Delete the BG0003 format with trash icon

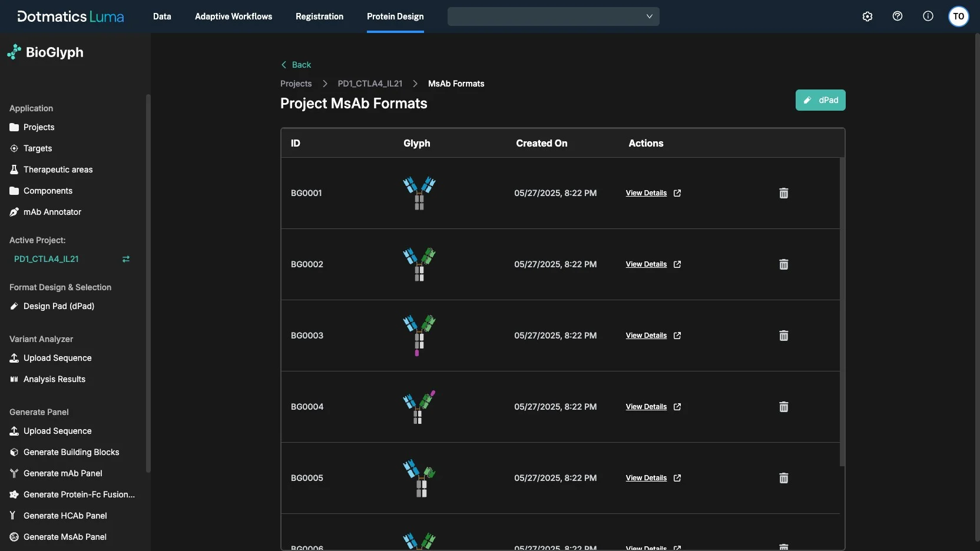784,336
